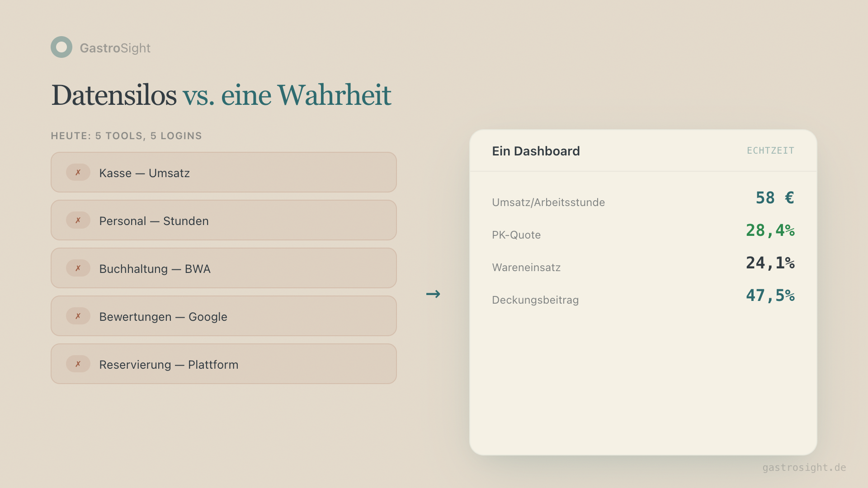Screen dimensions: 868x488
Task: Click the GastroSight ring logo icon
Action: pos(61,47)
